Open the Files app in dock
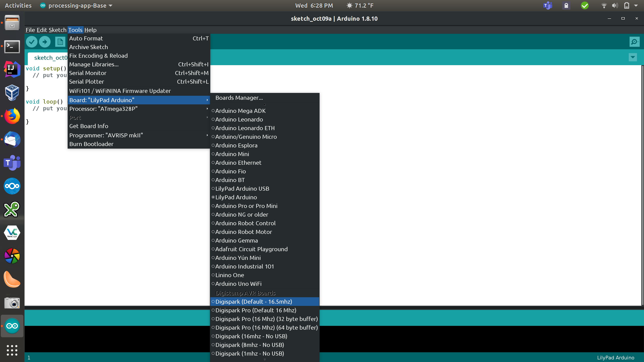The image size is (644, 362). click(12, 23)
